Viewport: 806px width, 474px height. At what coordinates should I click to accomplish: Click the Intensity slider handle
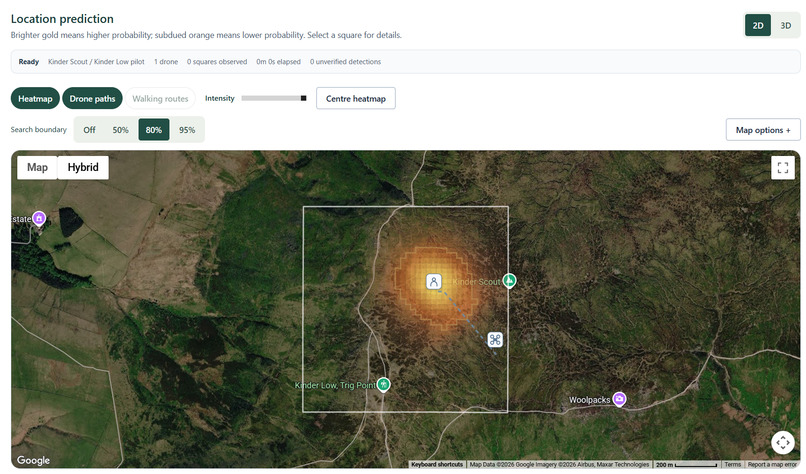[303, 98]
